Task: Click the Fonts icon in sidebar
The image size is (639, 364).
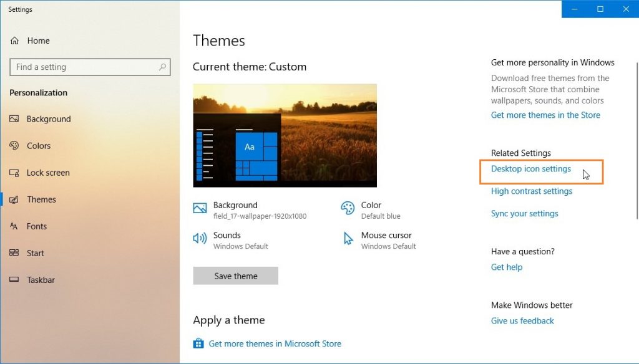Action: [x=14, y=226]
